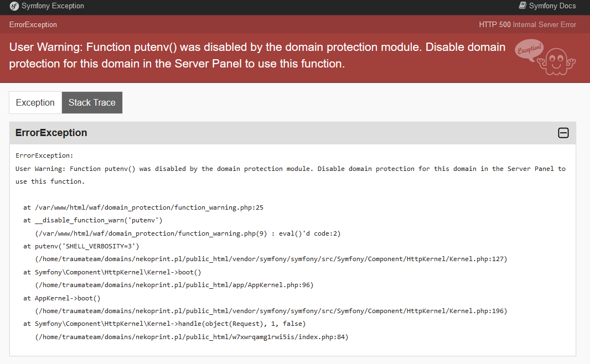The height and width of the screenshot is (364, 590).
Task: Click the AppKernel->boot() trace entry
Action: (61, 298)
